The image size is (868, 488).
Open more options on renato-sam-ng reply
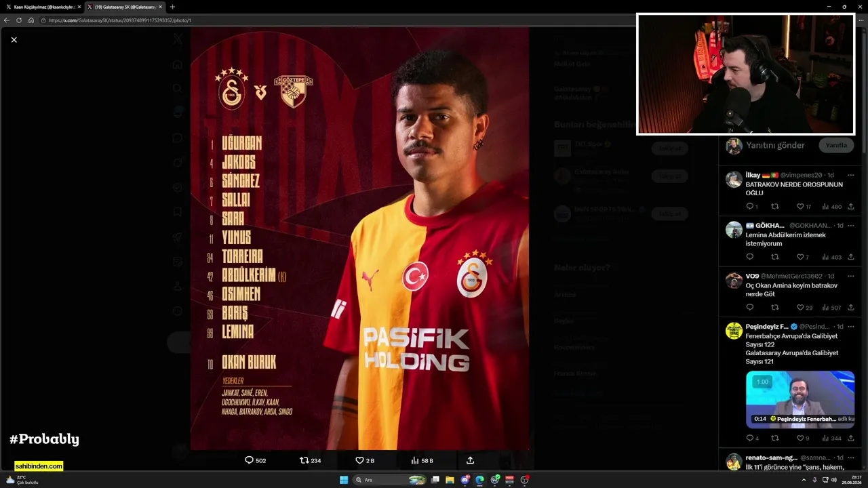click(x=850, y=457)
